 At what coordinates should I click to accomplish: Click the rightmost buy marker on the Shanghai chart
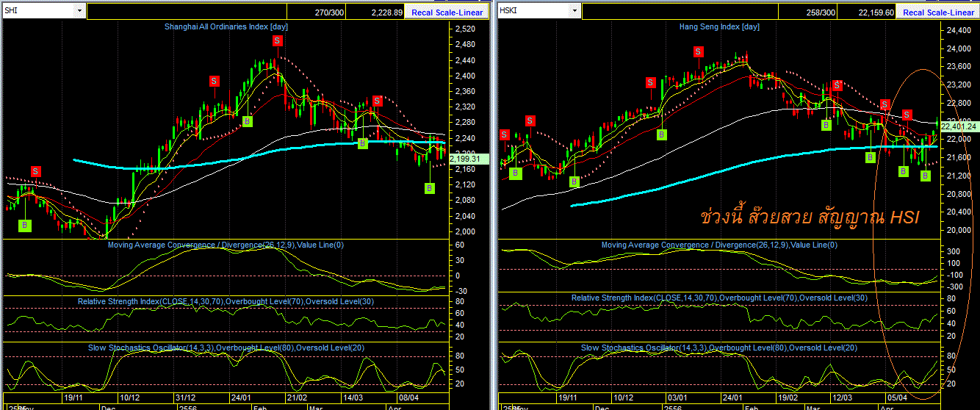tap(429, 188)
